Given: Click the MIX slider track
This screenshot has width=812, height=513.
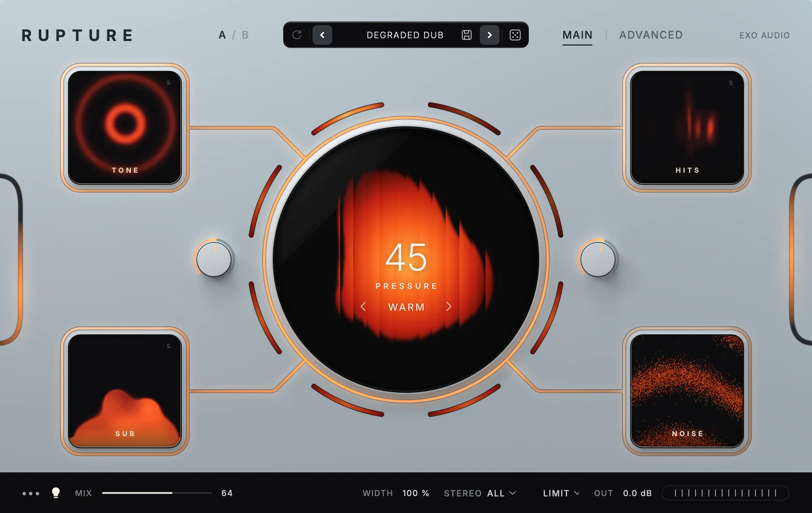Looking at the screenshot, I should point(157,493).
